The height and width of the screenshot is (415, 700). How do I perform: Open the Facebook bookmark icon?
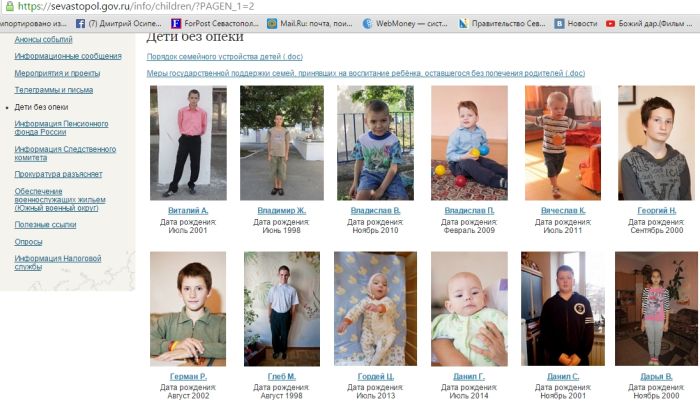click(x=80, y=23)
